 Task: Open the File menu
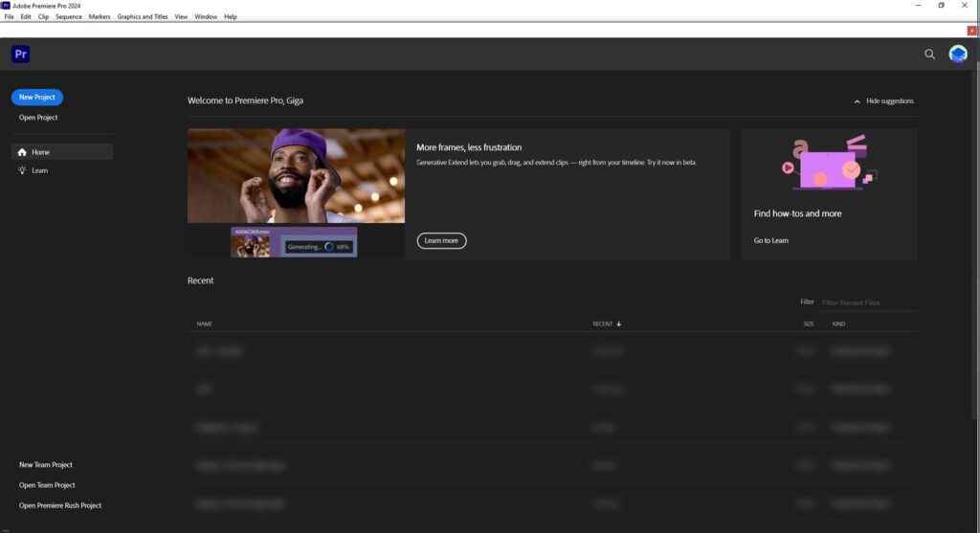click(10, 17)
